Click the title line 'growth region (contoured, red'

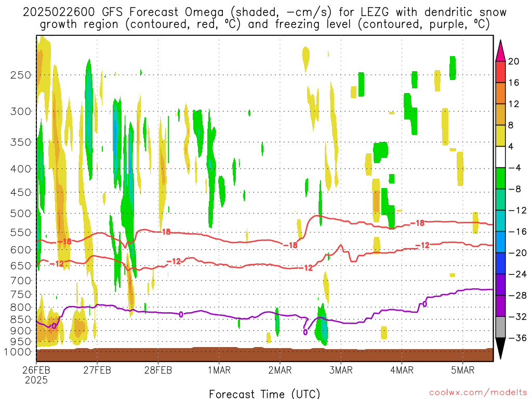pyautogui.click(x=264, y=24)
